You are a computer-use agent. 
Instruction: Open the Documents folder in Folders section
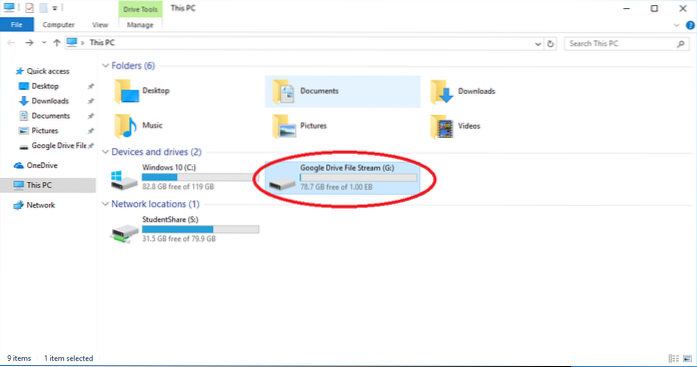click(x=342, y=91)
